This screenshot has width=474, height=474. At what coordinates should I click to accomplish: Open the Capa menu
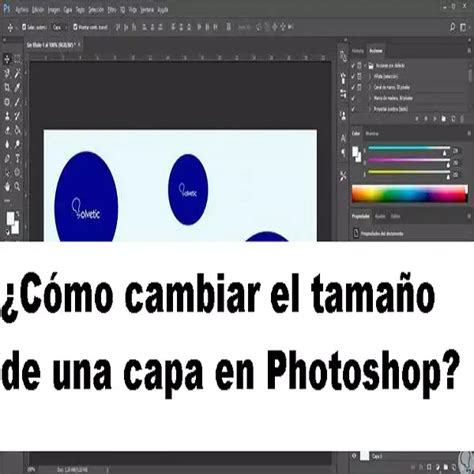(68, 10)
